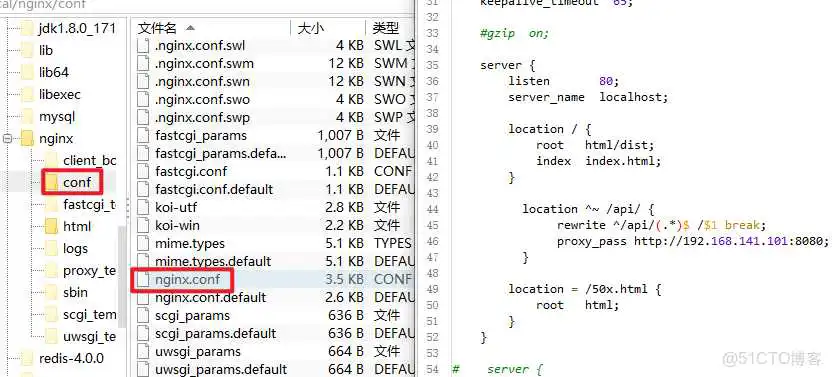Screen dimensions: 832x377
Task: Click 'root html/dist;' line in editor
Action: click(595, 145)
